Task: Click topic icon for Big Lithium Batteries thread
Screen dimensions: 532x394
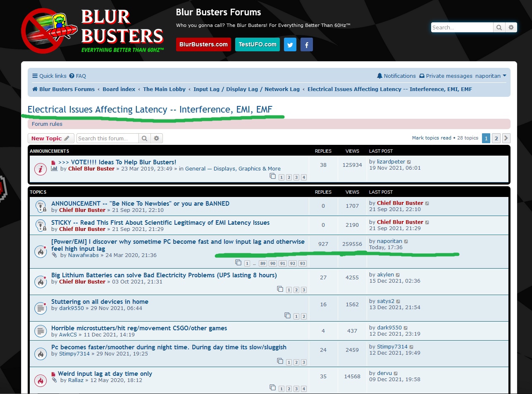Action: pos(41,281)
